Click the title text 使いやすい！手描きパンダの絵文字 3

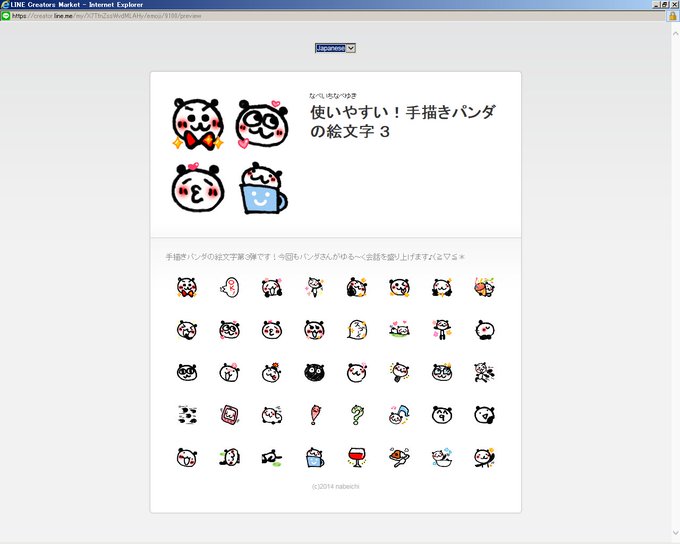click(402, 121)
